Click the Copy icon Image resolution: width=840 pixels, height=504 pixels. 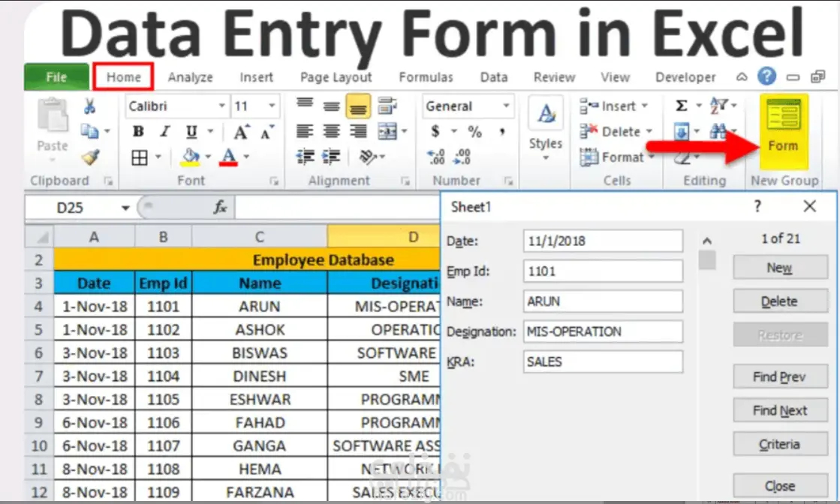[89, 130]
